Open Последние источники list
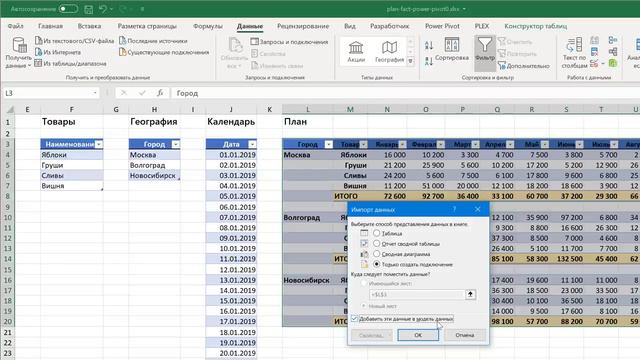Image resolution: width=640 pixels, height=360 pixels. click(153, 41)
